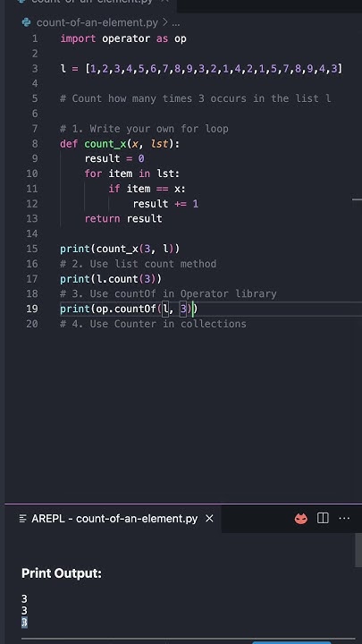This screenshot has width=362, height=644.
Task: Click the first output value 3
Action: pyautogui.click(x=24, y=598)
